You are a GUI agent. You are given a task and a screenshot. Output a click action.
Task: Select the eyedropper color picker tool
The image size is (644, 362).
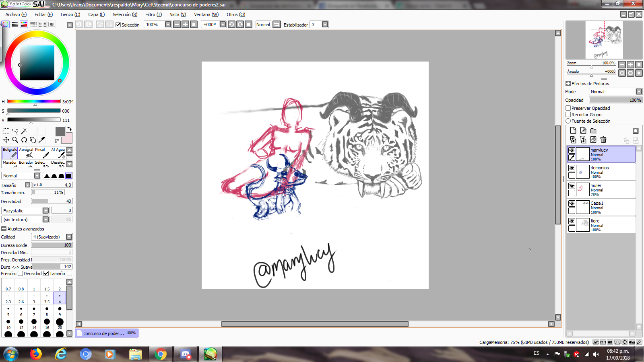coord(42,140)
